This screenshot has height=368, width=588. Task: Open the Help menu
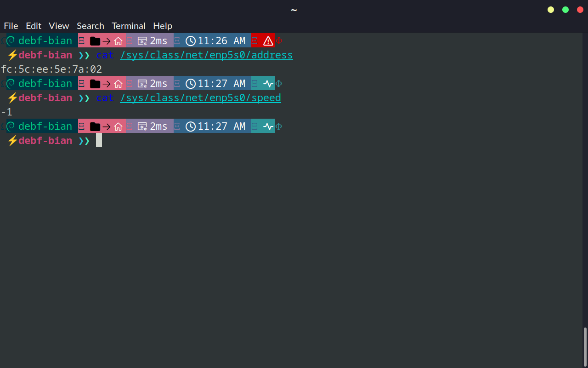[x=163, y=26]
